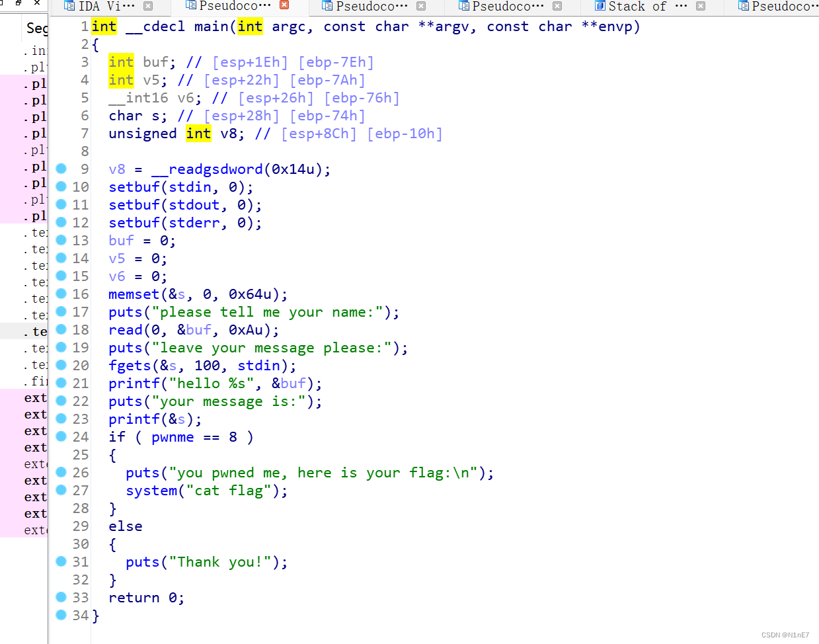The width and height of the screenshot is (819, 644).
Task: Toggle breakpoint dot on line 10 setbuf(stdin)
Action: [x=61, y=186]
